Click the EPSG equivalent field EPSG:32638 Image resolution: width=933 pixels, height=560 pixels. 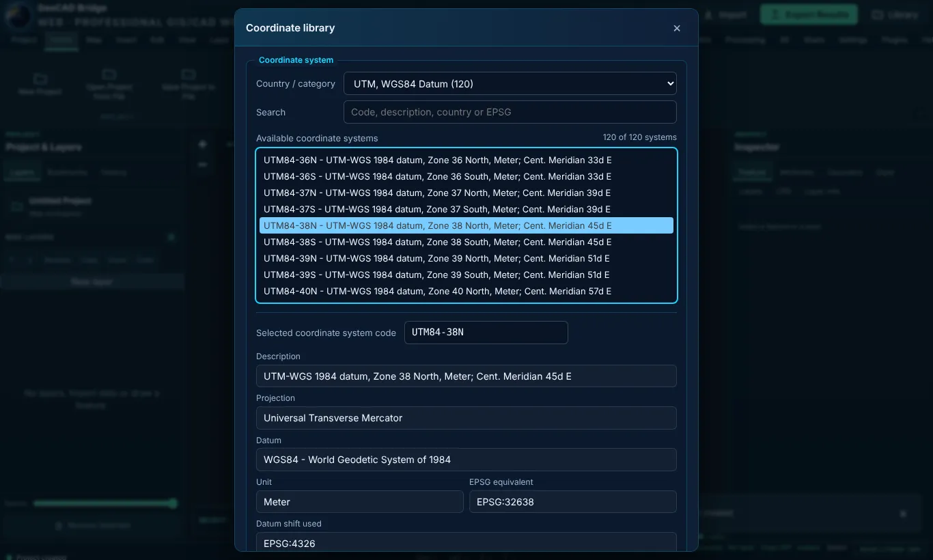572,502
